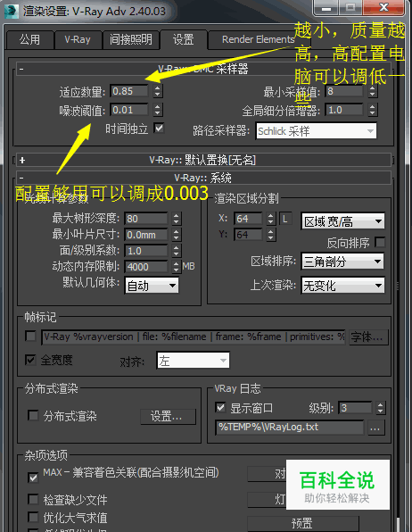The height and width of the screenshot is (532, 412).
Task: Switch to the 公用 tab
Action: [29, 40]
